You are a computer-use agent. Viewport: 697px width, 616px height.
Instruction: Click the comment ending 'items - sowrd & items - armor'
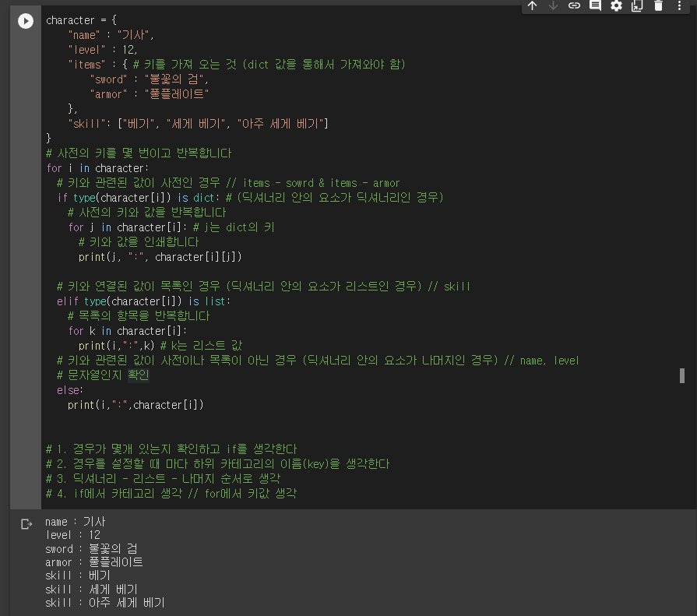(x=228, y=183)
